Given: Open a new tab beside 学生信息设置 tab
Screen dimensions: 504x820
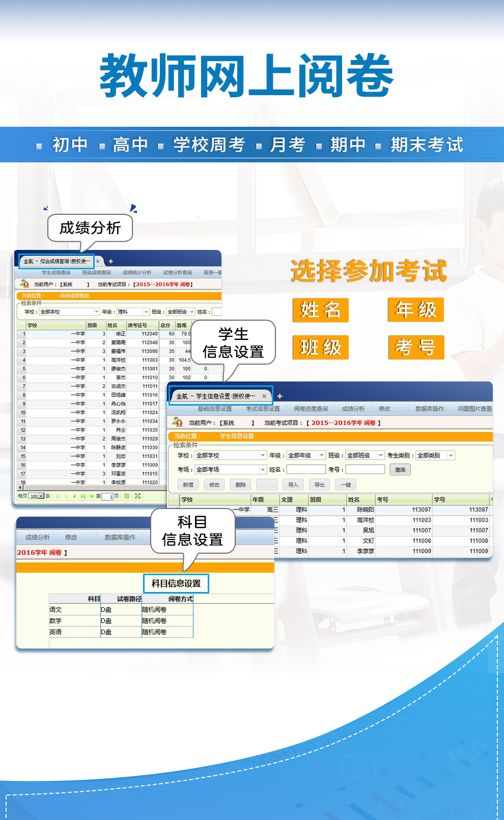Looking at the screenshot, I should pyautogui.click(x=279, y=396).
